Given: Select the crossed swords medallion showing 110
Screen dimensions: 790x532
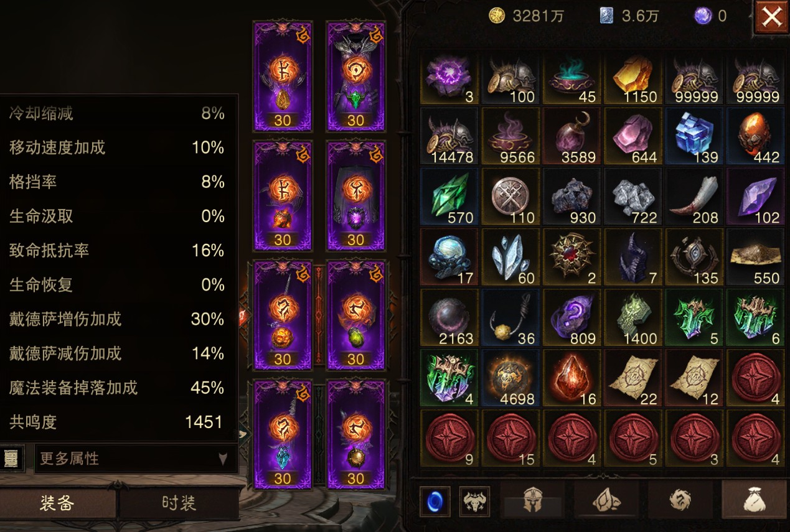Looking at the screenshot, I should [x=510, y=198].
